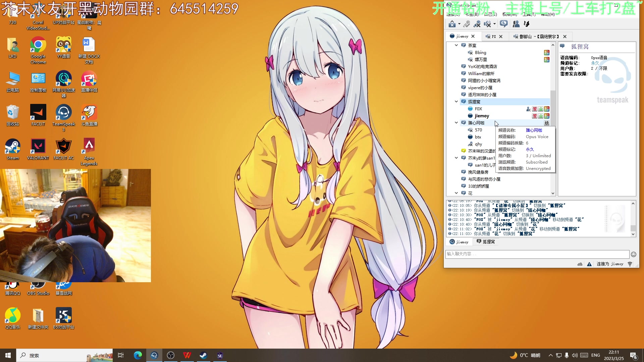Open the TeamSpeak 3 desktop shortcut
Image resolution: width=644 pixels, height=362 pixels.
click(x=64, y=118)
